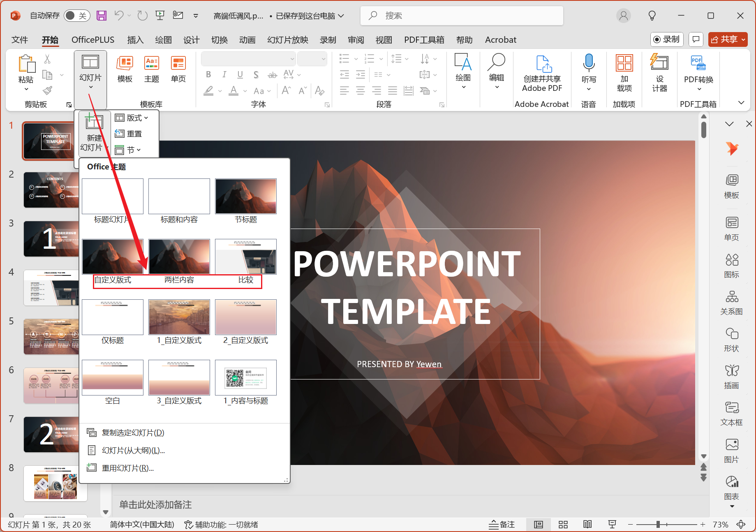The image size is (756, 532).
Task: Click the 录制 record button
Action: (x=666, y=39)
